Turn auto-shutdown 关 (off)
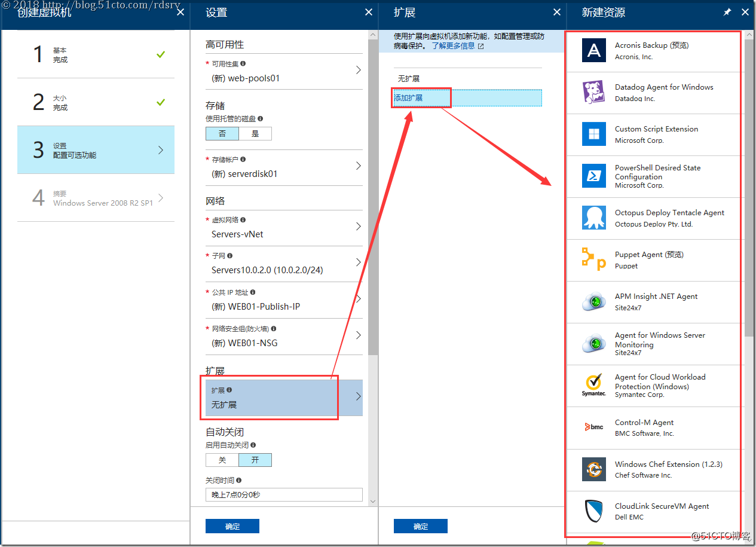 point(222,460)
